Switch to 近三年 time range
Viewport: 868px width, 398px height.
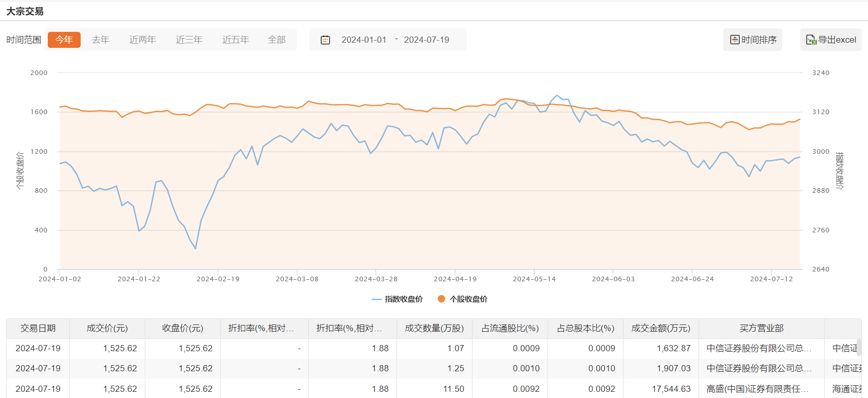[189, 40]
